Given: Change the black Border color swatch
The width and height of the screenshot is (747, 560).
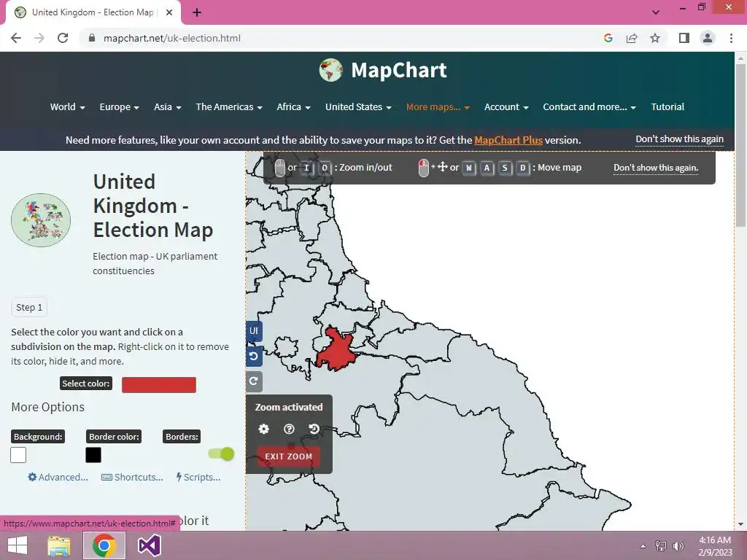Looking at the screenshot, I should (93, 455).
